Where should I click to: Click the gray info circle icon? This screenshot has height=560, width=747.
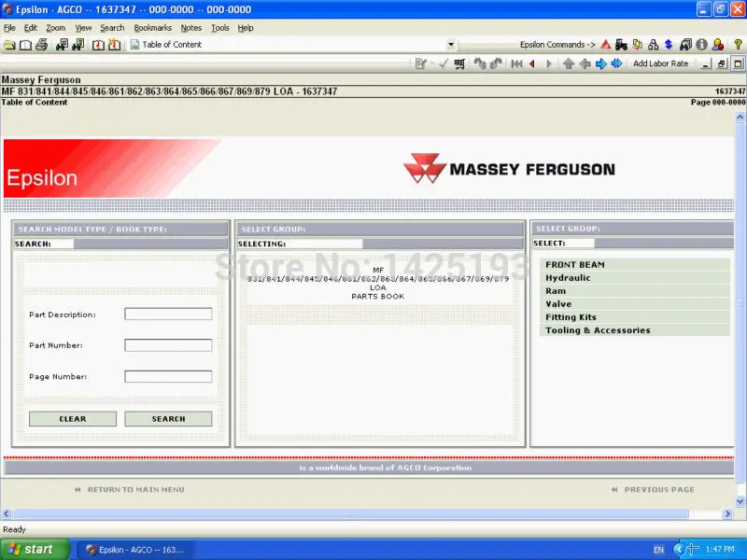(x=701, y=45)
